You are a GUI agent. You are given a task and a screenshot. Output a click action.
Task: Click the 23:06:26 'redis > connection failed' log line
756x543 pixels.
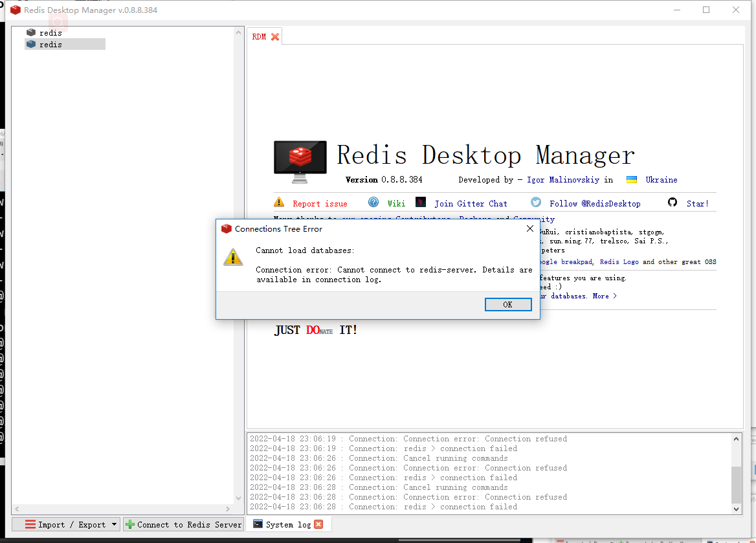(383, 478)
